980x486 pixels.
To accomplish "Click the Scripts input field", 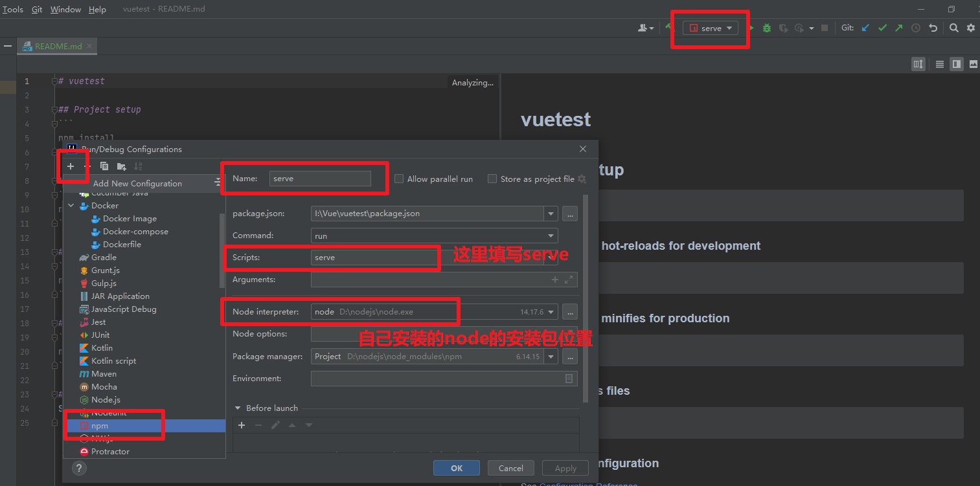I will point(427,258).
